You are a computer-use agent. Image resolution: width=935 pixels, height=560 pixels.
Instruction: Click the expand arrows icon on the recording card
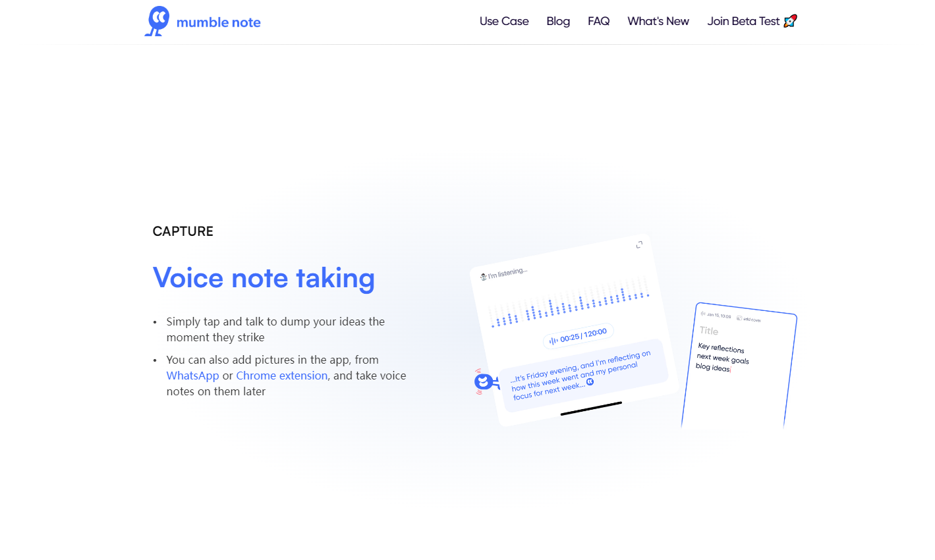pos(638,244)
